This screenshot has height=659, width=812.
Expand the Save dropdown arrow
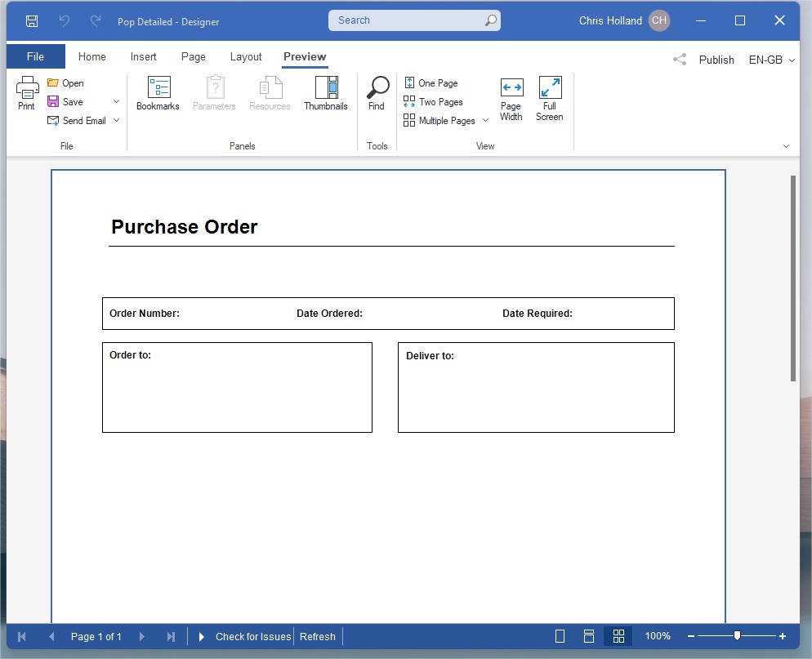pyautogui.click(x=117, y=101)
